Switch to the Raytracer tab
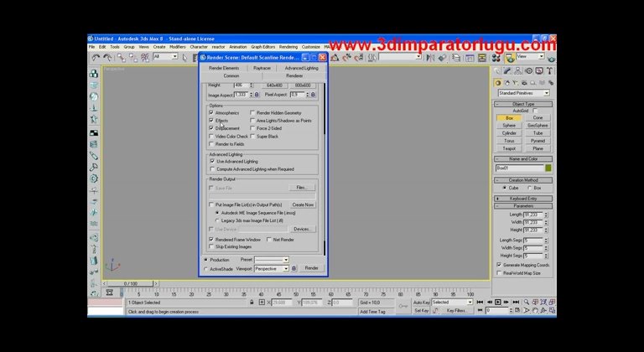 [262, 68]
